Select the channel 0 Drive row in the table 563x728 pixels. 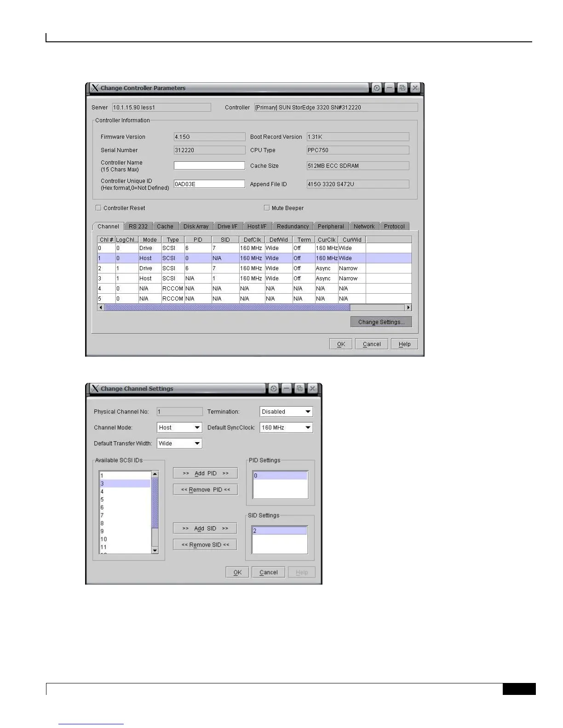click(x=254, y=248)
